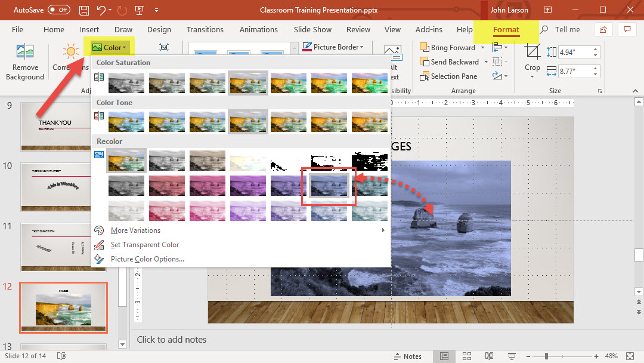This screenshot has width=644, height=363.
Task: Click the Undo arrow icon
Action: (x=101, y=10)
